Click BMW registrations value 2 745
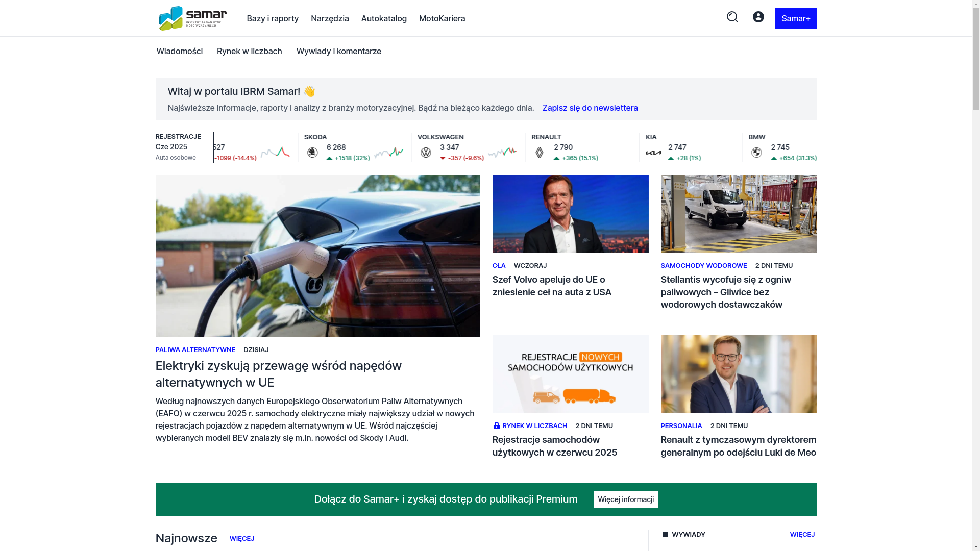This screenshot has width=980, height=551. coord(780,147)
